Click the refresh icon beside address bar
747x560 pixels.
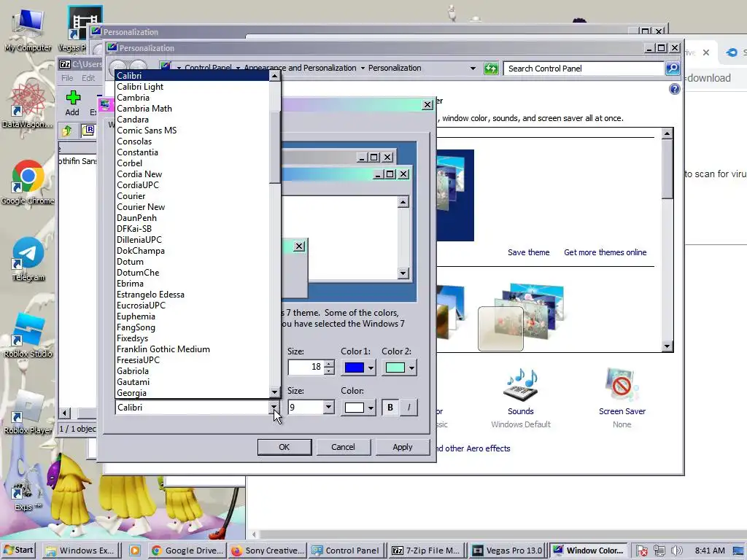(x=491, y=69)
